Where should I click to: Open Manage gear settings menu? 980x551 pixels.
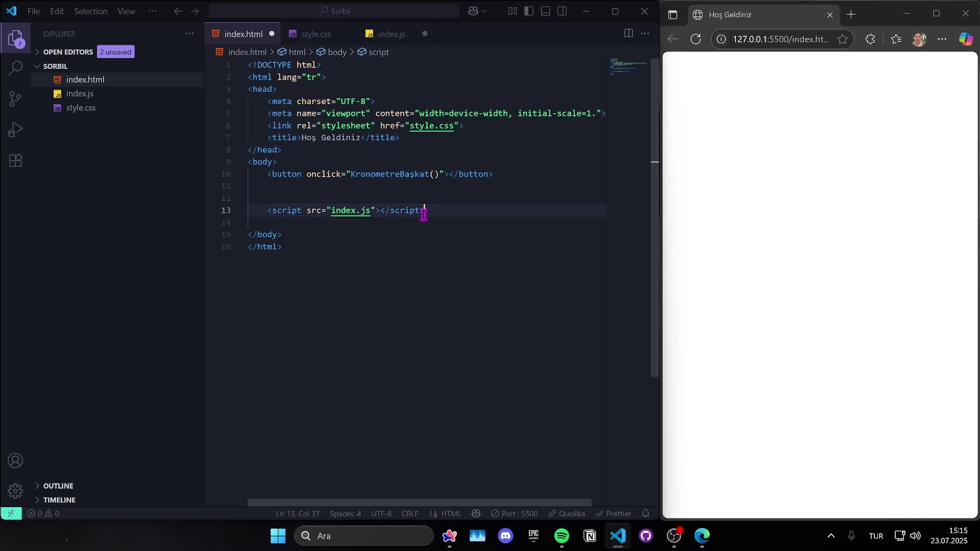(15, 491)
